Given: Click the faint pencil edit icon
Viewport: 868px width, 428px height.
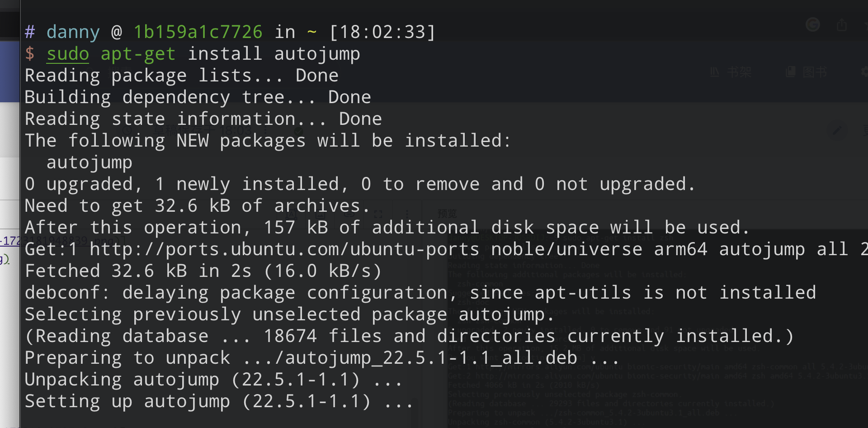Looking at the screenshot, I should [837, 131].
